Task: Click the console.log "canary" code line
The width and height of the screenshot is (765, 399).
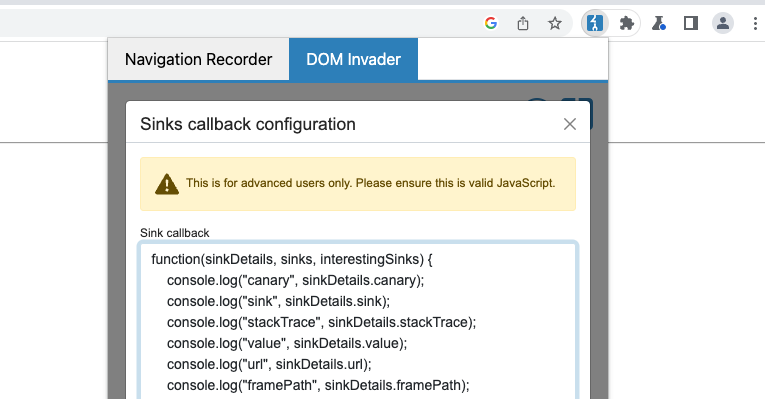Action: 296,280
